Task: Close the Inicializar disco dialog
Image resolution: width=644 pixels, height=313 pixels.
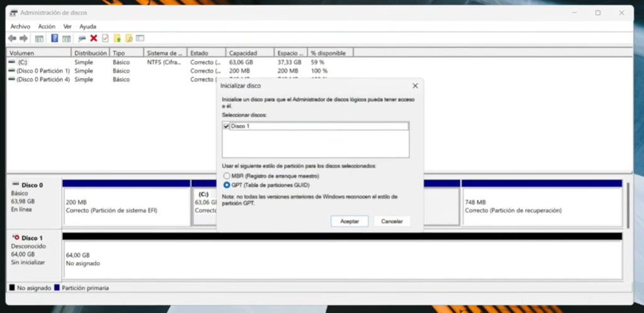Action: (x=415, y=85)
